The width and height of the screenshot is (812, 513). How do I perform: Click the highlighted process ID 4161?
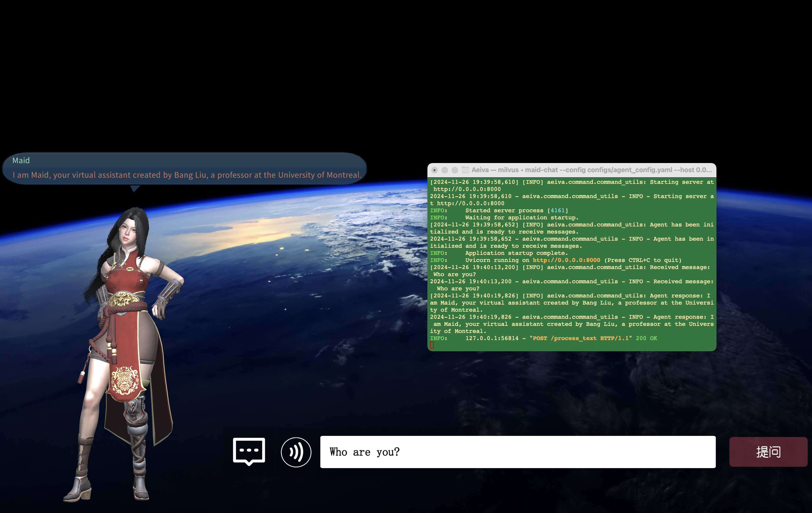click(557, 210)
